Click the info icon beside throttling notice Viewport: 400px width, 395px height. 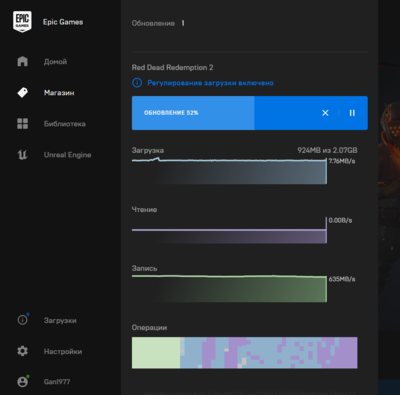click(137, 83)
